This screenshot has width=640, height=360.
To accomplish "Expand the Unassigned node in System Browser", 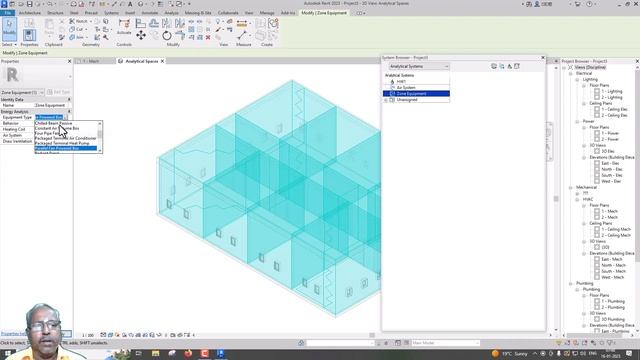I will click(386, 100).
